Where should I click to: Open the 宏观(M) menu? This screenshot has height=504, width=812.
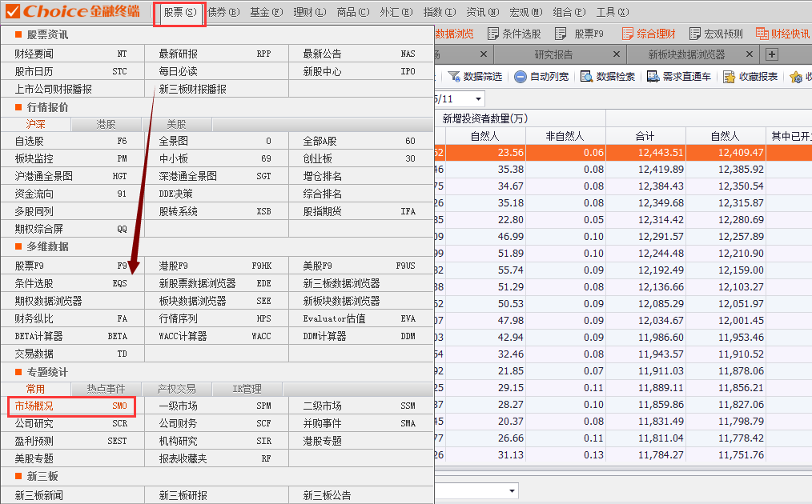click(x=526, y=12)
